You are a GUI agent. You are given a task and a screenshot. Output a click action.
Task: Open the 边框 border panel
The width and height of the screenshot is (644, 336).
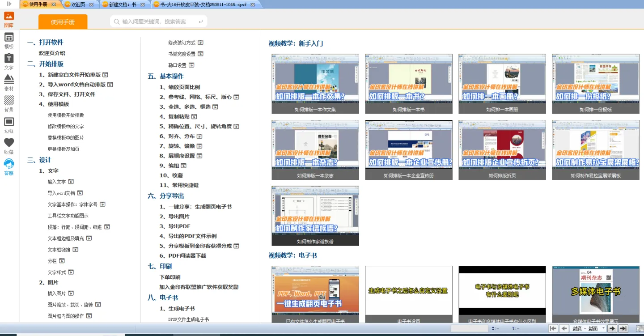coord(9,125)
